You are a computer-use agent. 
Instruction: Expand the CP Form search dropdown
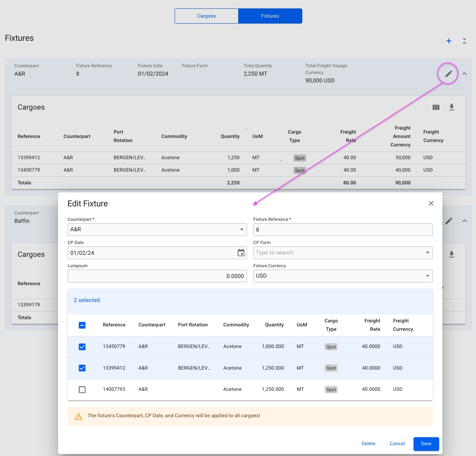pos(427,253)
